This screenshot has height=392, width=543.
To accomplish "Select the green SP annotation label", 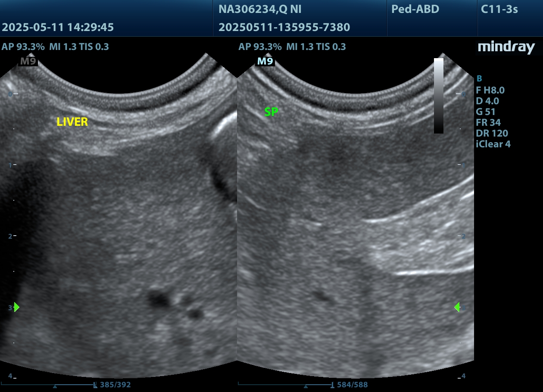I will [271, 112].
